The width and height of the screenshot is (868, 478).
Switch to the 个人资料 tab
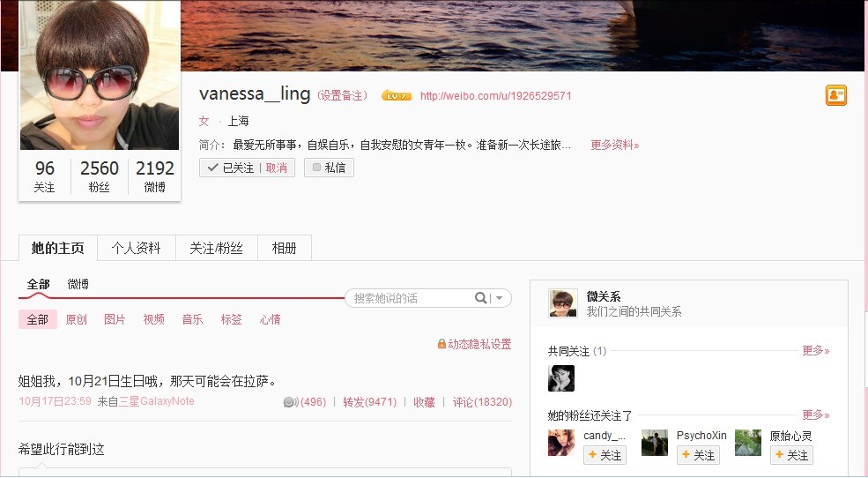(x=137, y=248)
